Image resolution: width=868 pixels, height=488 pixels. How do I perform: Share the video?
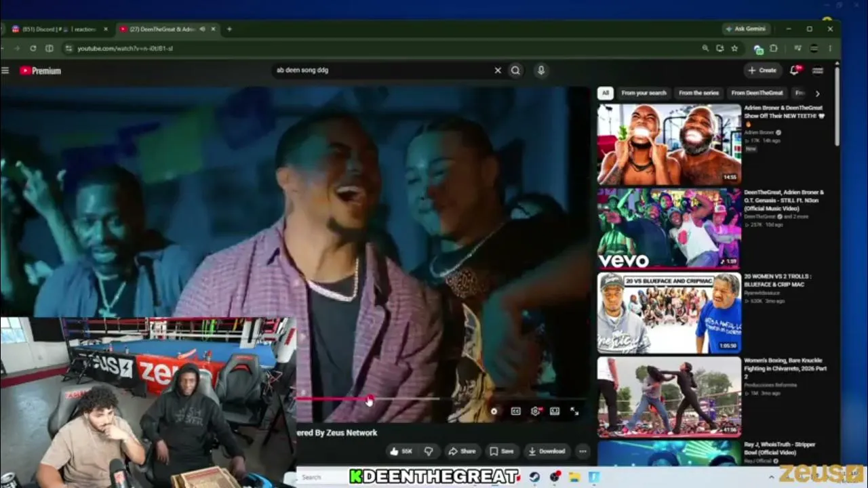pos(462,451)
